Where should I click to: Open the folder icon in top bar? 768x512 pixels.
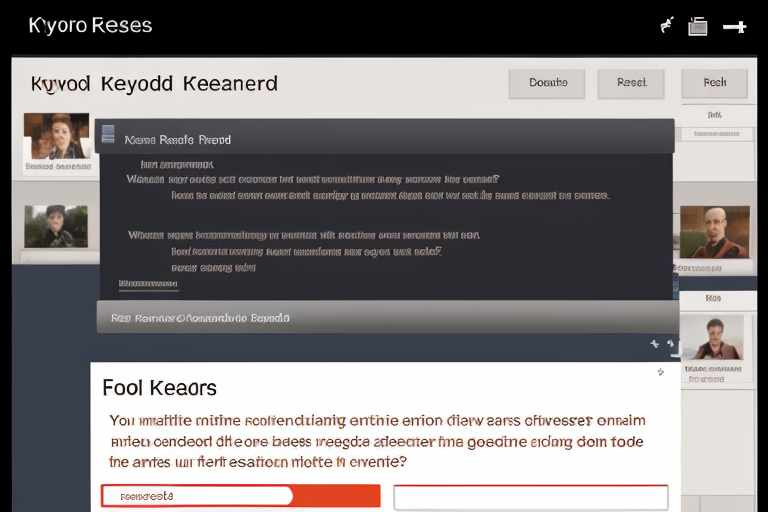(x=698, y=27)
